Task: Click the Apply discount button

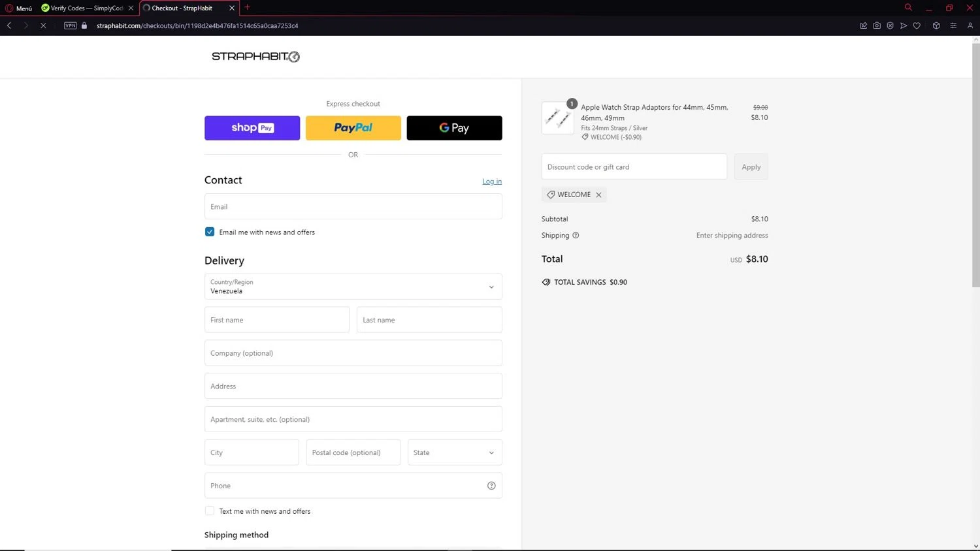Action: (x=751, y=167)
